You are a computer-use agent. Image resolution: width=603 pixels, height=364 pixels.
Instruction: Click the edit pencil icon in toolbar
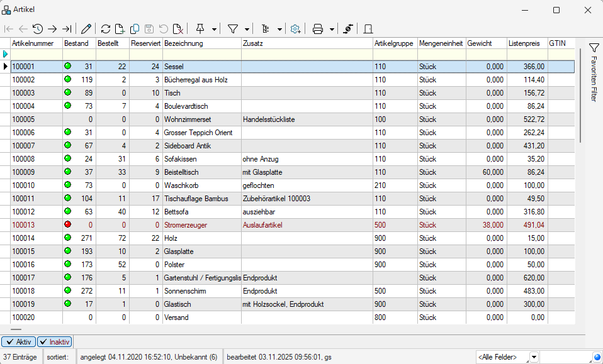86,28
